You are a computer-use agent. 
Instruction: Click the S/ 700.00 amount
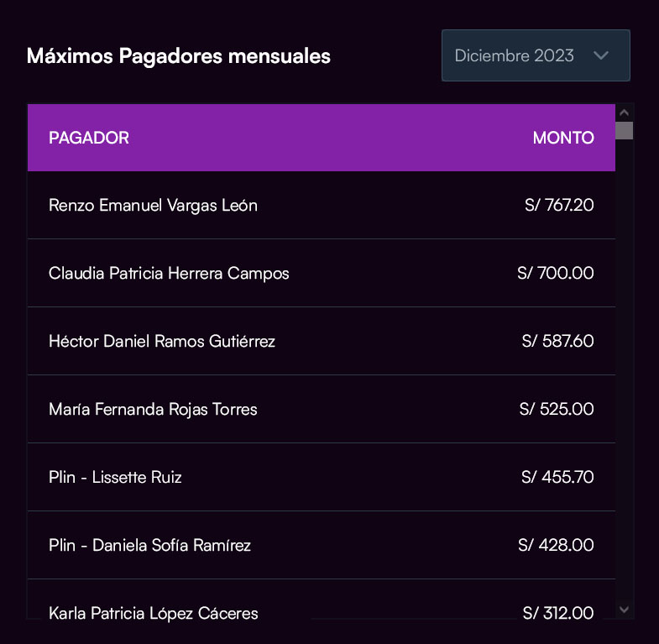(x=556, y=273)
